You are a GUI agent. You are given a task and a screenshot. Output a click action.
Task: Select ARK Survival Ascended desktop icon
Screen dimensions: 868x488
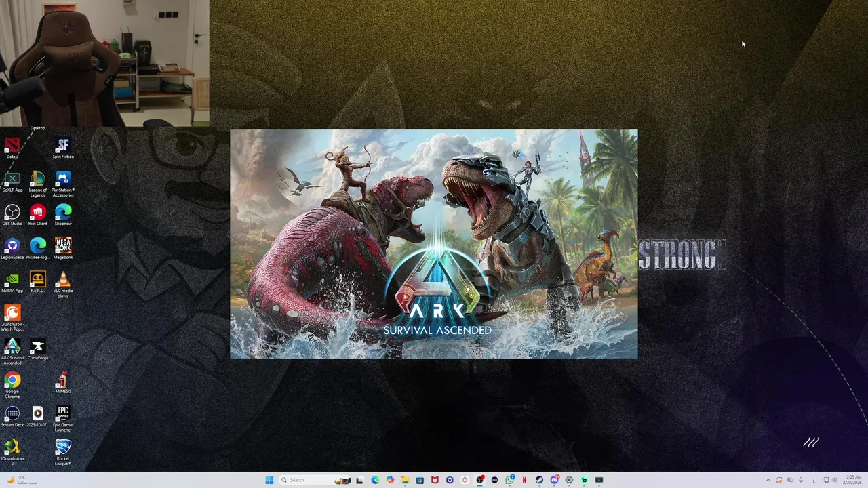point(12,352)
